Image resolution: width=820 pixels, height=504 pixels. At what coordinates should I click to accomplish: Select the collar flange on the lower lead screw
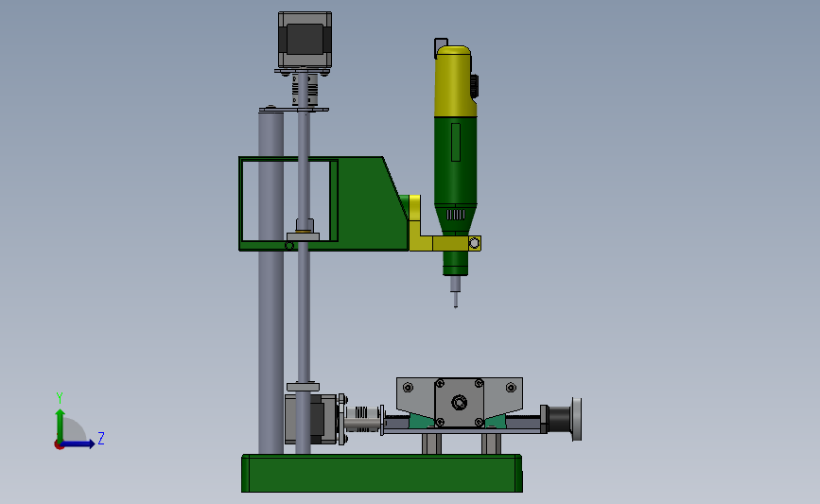click(304, 387)
